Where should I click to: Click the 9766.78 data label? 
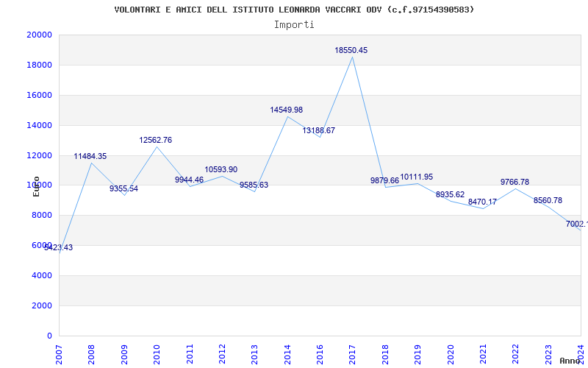(515, 182)
